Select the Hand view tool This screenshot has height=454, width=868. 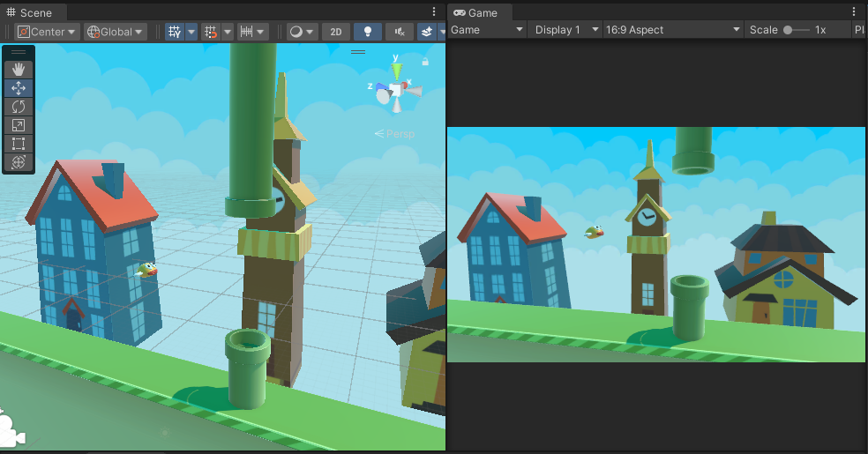coord(19,69)
